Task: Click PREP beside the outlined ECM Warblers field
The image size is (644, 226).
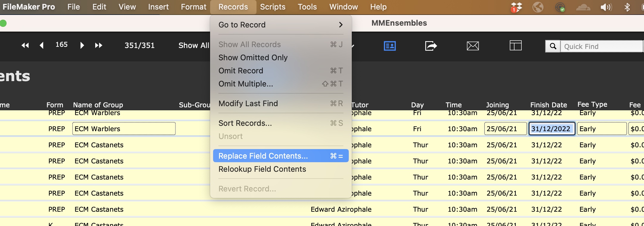Action: 57,129
